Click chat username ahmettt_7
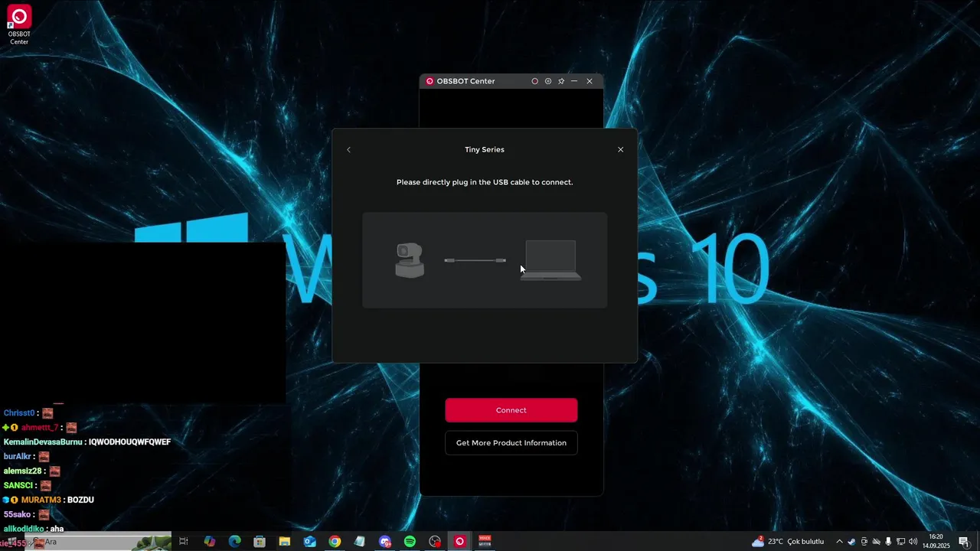 (x=40, y=428)
